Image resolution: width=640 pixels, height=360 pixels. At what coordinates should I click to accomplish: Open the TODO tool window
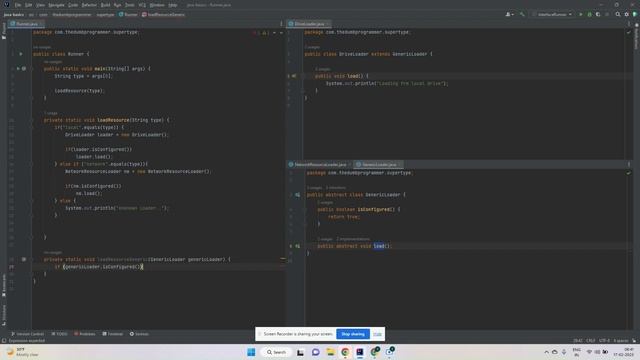pyautogui.click(x=60, y=334)
